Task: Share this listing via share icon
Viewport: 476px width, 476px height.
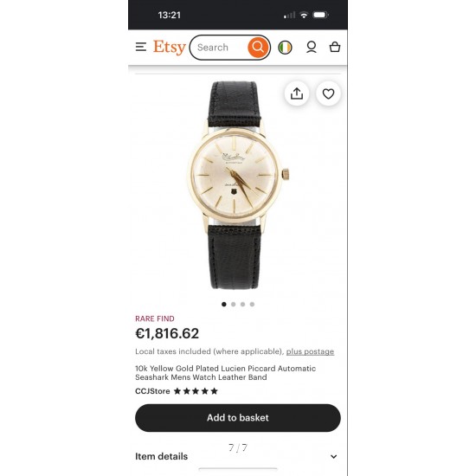Action: tap(297, 93)
